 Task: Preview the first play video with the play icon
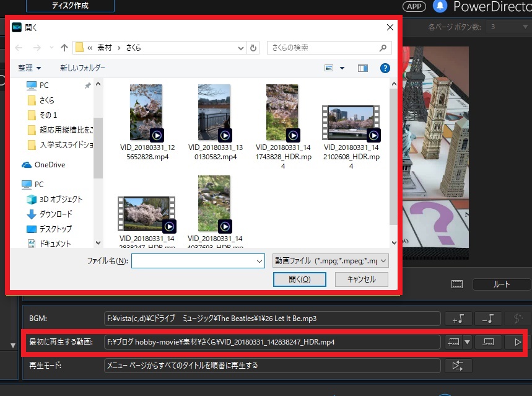[517, 342]
